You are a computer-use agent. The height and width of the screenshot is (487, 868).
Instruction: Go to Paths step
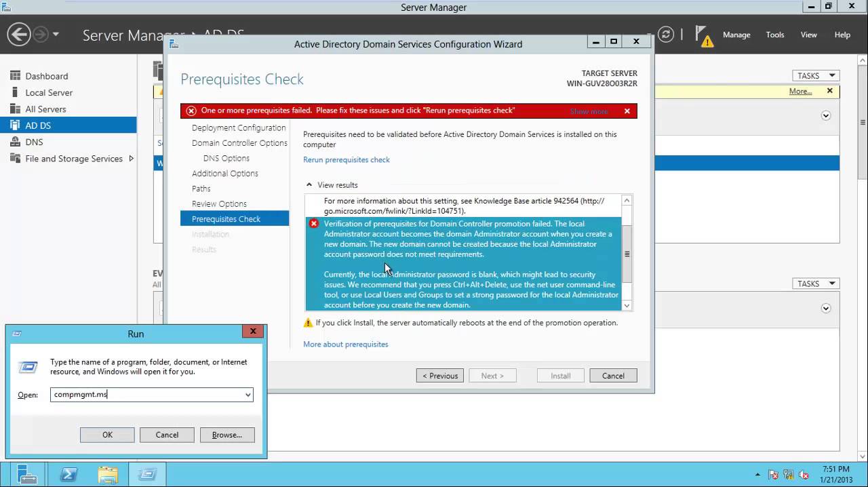coord(201,189)
